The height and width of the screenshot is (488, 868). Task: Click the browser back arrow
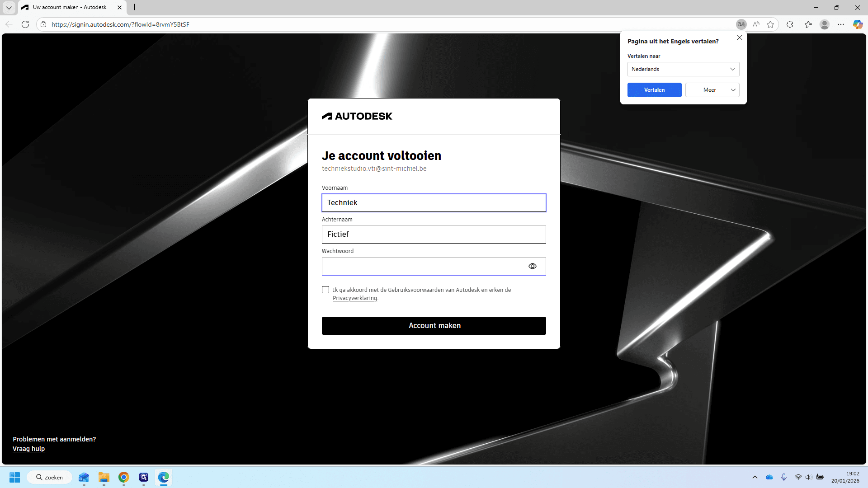click(9, 24)
